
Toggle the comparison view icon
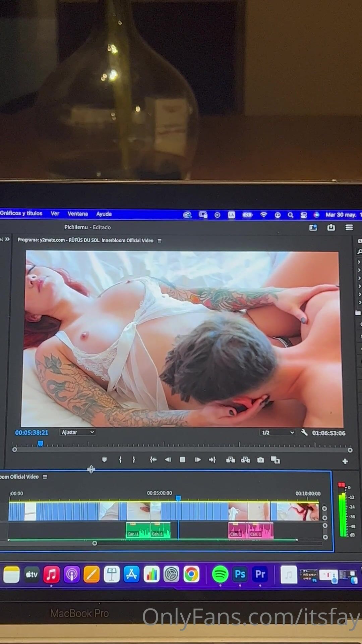275,460
